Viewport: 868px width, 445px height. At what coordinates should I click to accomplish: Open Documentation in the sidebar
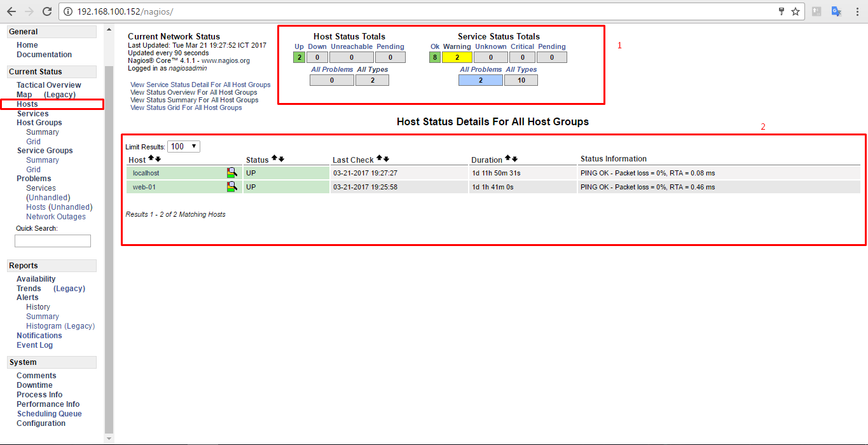[x=45, y=55]
